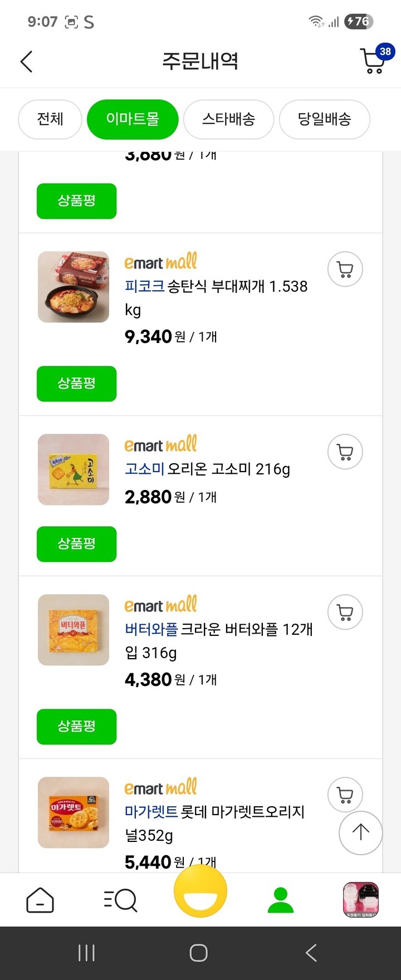This screenshot has width=401, height=980.
Task: Switch to the 스타배송 tab
Action: (228, 119)
